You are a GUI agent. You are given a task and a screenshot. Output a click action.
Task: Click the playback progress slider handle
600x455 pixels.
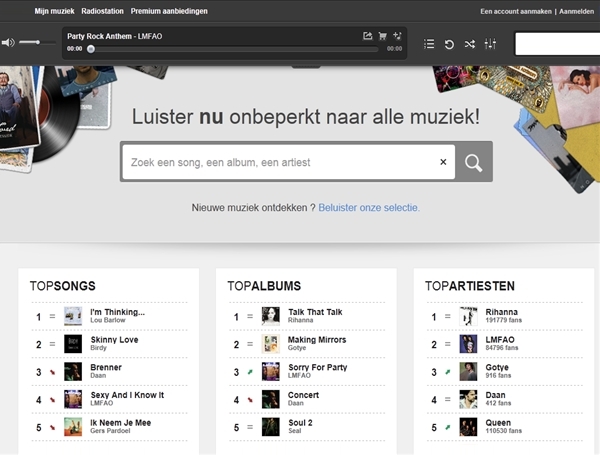pyautogui.click(x=91, y=49)
